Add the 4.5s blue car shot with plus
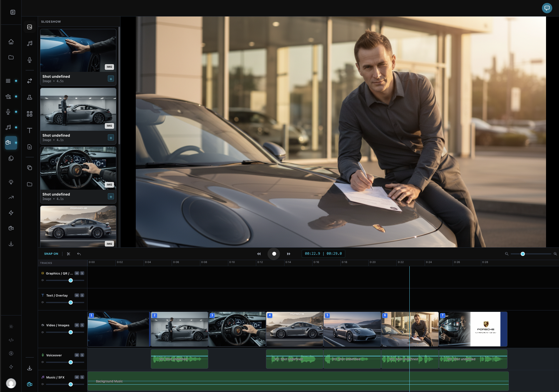Screen dimensions: 559x392 111,79
